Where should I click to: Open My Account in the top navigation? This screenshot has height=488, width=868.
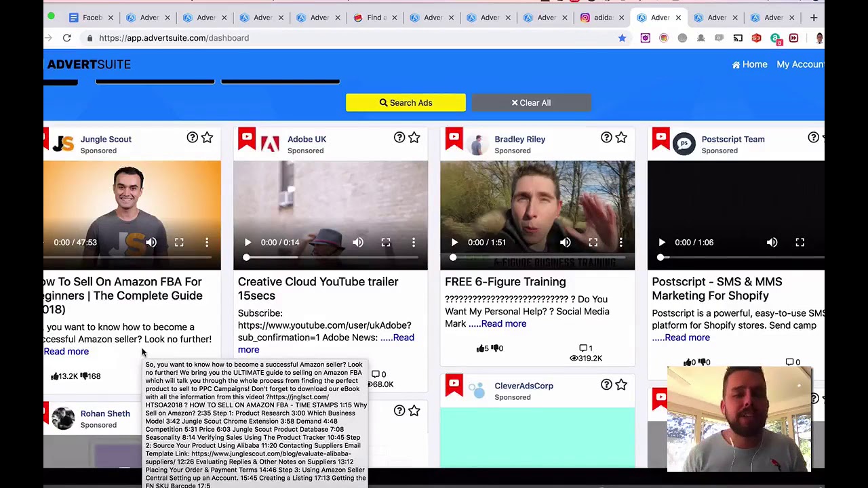click(800, 64)
